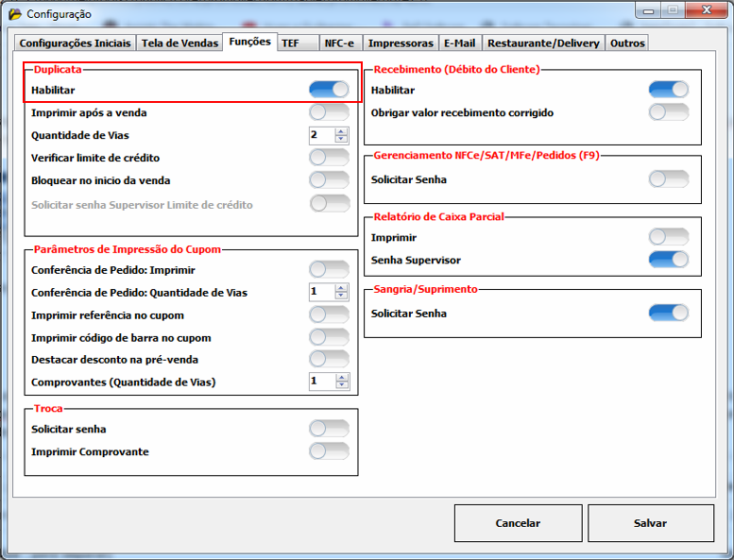Disable Senha Supervisor for Relatório de Caixa
This screenshot has height=560, width=734.
pyautogui.click(x=668, y=260)
